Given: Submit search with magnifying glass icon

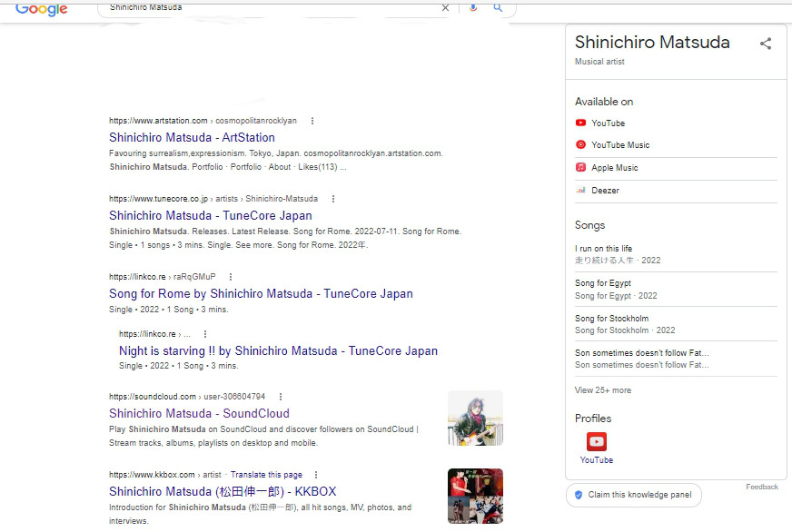Looking at the screenshot, I should (x=498, y=7).
